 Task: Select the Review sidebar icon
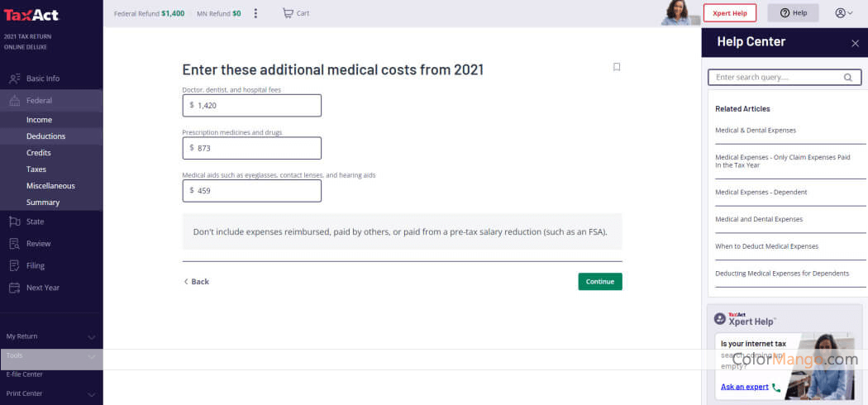coord(15,244)
